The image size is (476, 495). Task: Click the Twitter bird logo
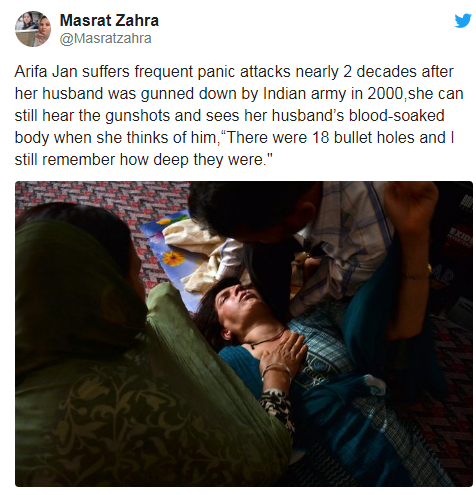point(463,21)
